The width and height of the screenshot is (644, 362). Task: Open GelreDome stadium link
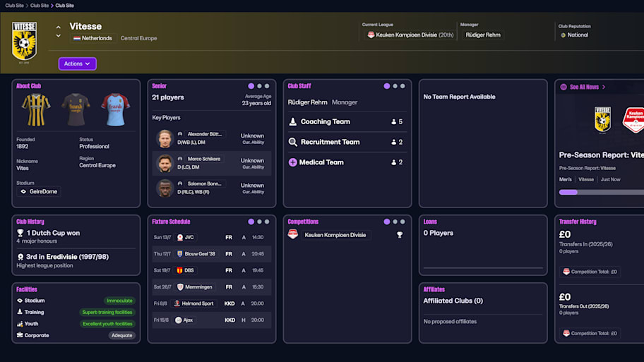point(40,192)
